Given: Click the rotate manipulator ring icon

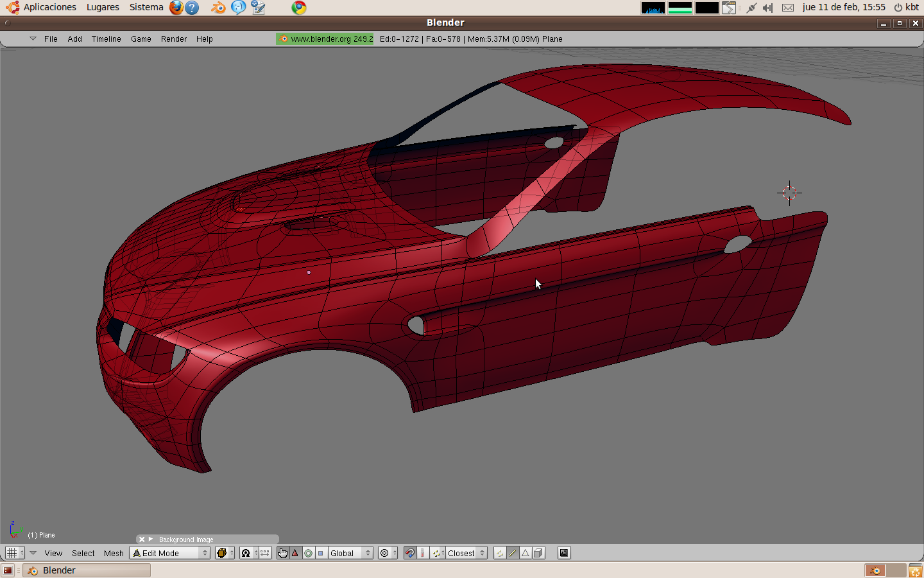Looking at the screenshot, I should point(308,553).
